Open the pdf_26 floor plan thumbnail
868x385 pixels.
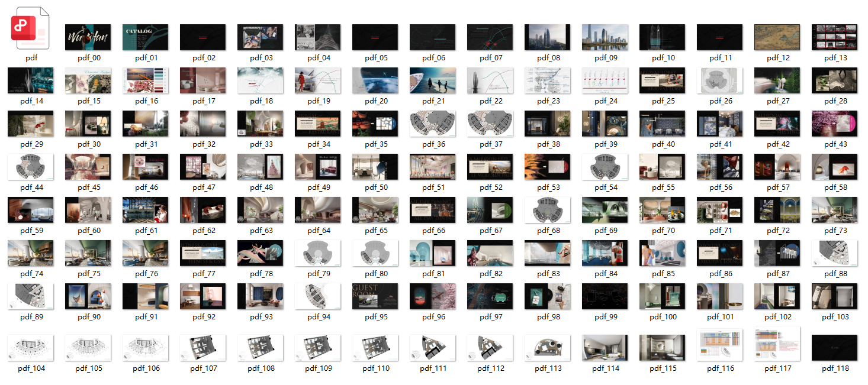720,80
